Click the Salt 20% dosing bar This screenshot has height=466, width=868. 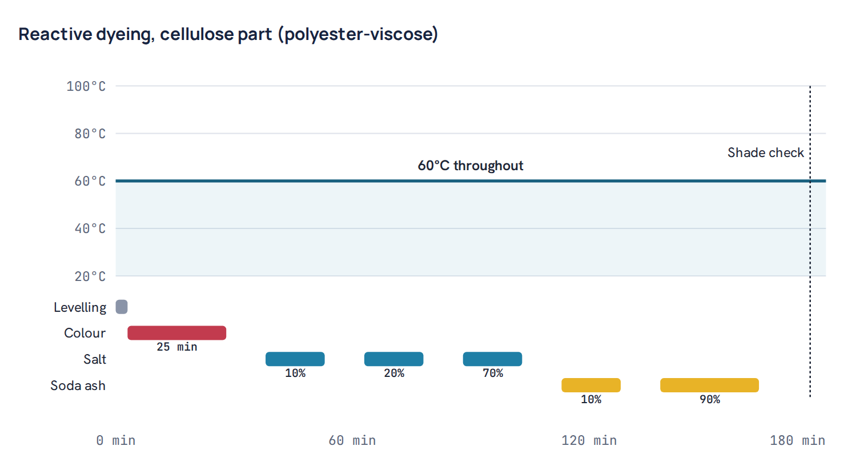[394, 359]
